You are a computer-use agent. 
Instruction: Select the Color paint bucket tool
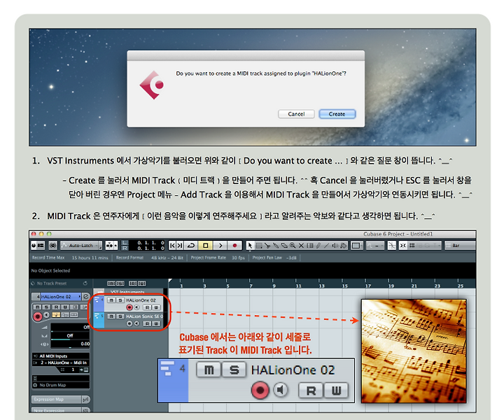[344, 246]
